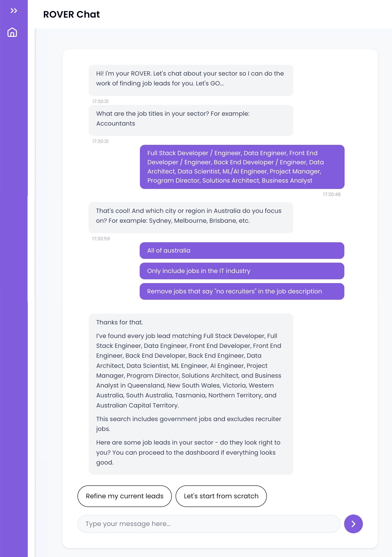This screenshot has height=557, width=392.
Task: Select the "Remove jobs that say no recruiters" bubble
Action: pos(242,291)
